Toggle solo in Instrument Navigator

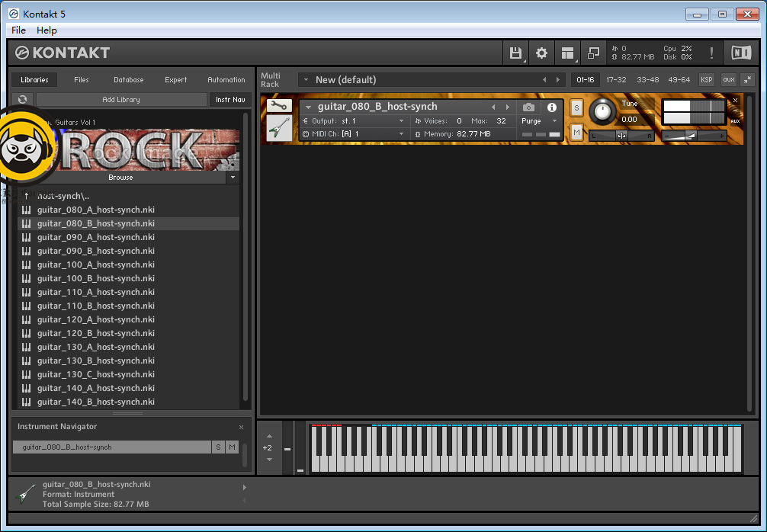point(218,447)
